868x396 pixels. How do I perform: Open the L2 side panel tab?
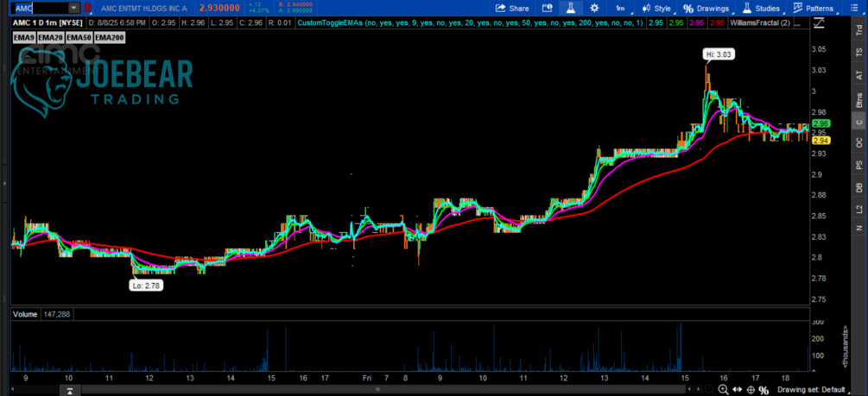pyautogui.click(x=859, y=209)
